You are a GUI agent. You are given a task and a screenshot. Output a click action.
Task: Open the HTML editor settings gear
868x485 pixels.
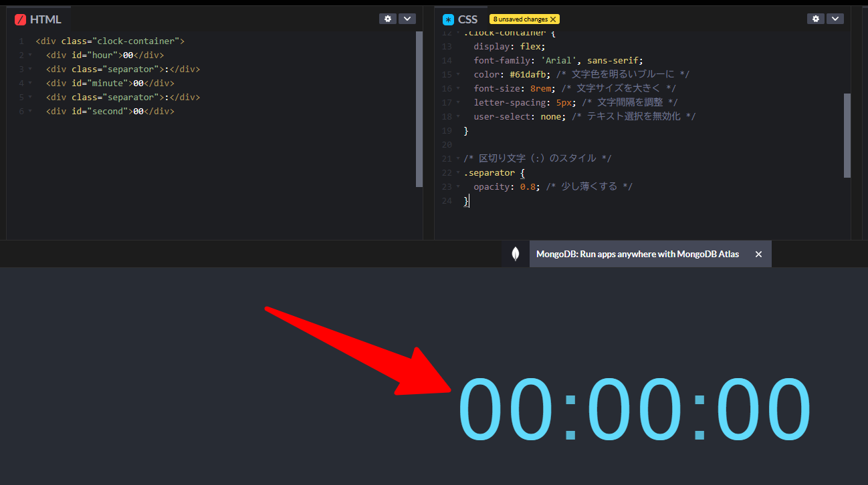pos(388,19)
